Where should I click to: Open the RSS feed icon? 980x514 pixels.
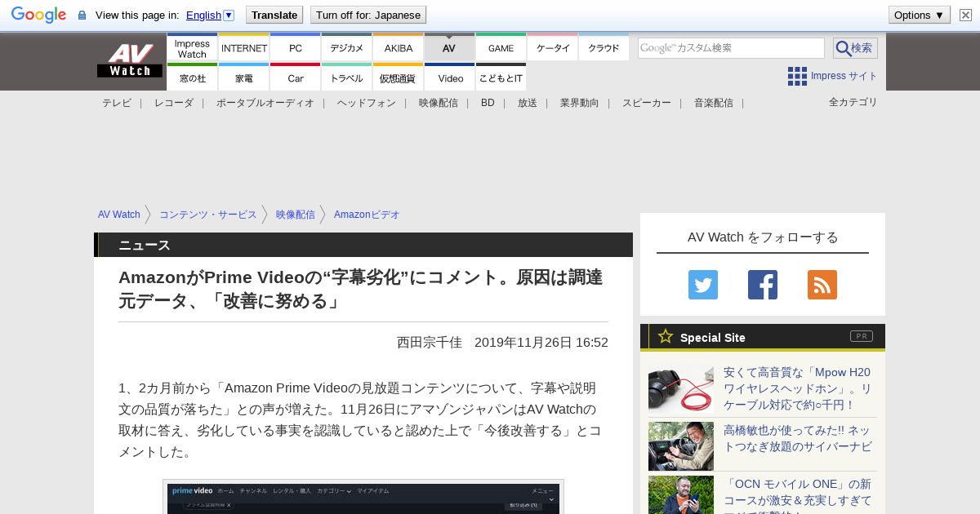tap(822, 285)
